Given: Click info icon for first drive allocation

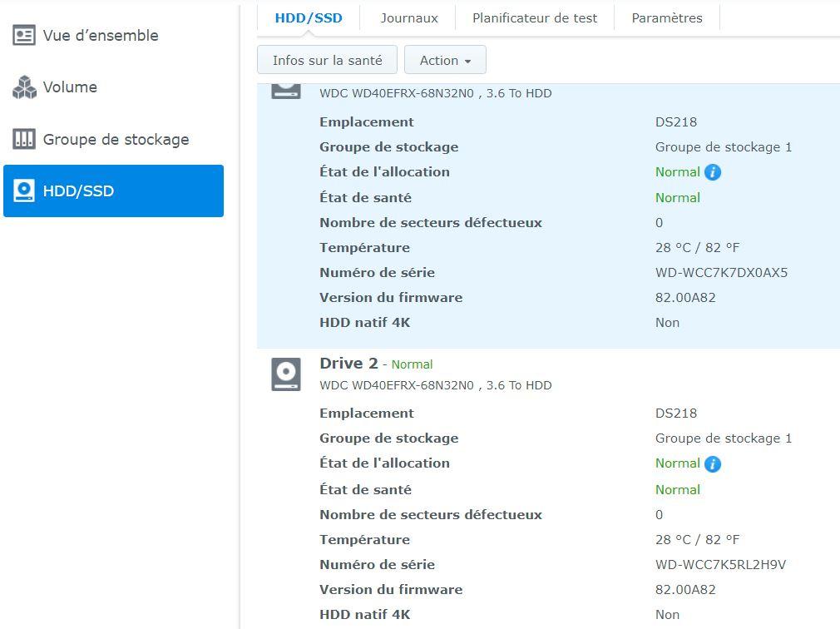Looking at the screenshot, I should tap(713, 172).
